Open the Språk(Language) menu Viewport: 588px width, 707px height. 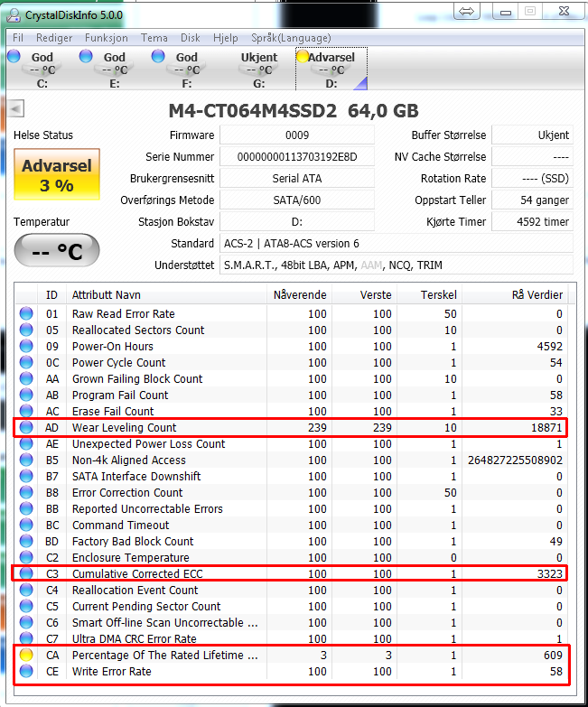point(291,38)
